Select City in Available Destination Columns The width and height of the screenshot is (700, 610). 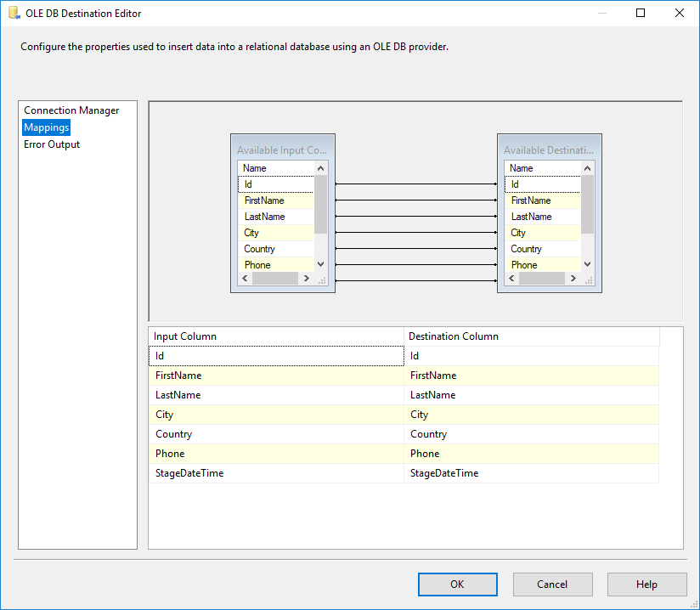[543, 233]
